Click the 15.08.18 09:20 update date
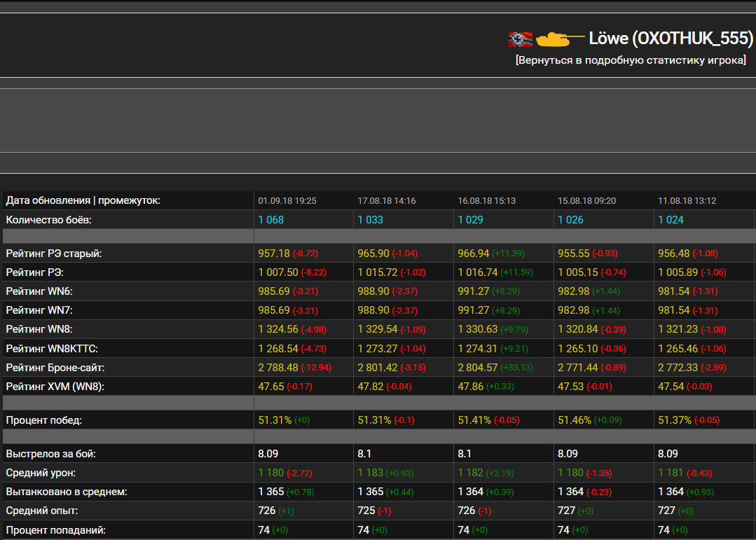This screenshot has width=756, height=540. [x=587, y=201]
